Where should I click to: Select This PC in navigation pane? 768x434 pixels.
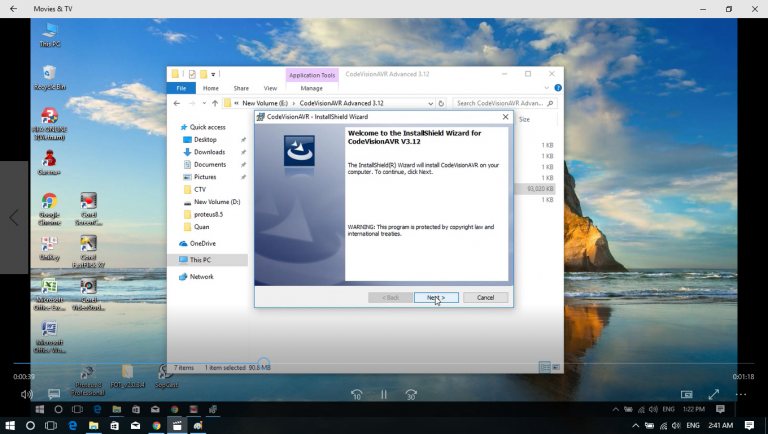pos(200,260)
